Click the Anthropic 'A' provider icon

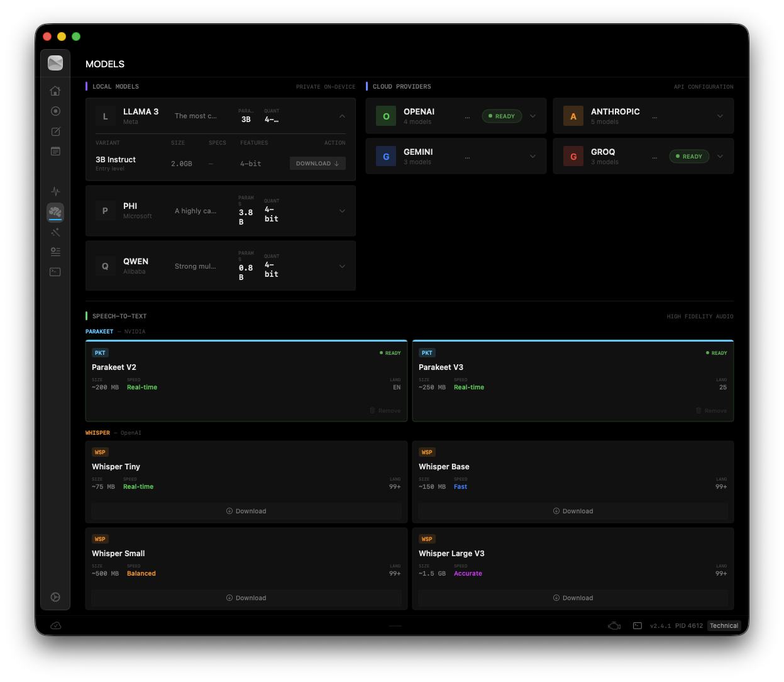click(573, 116)
